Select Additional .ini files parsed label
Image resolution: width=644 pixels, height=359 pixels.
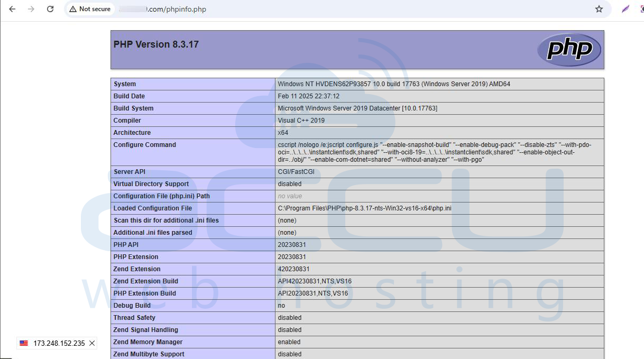pos(152,233)
